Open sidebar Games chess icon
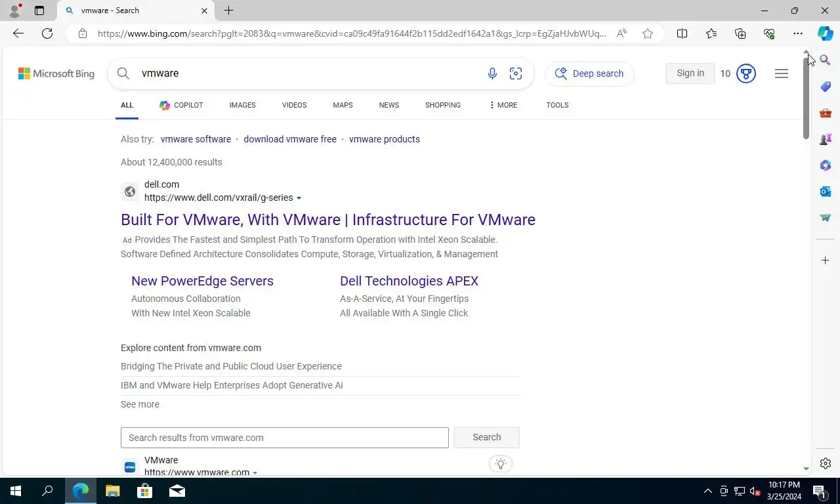Screen dimensions: 840x504 [x=826, y=139]
